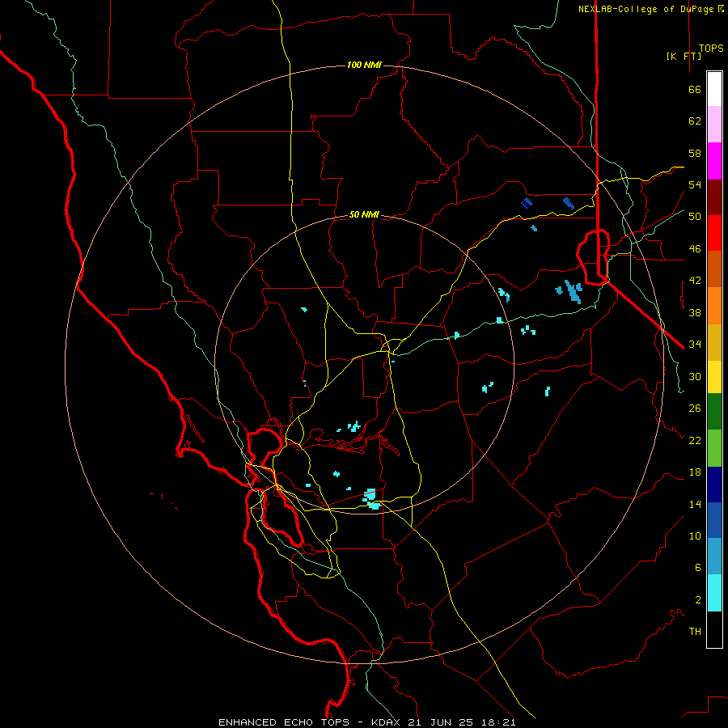Select the bright red legend swatch
The image size is (728, 728).
[714, 233]
